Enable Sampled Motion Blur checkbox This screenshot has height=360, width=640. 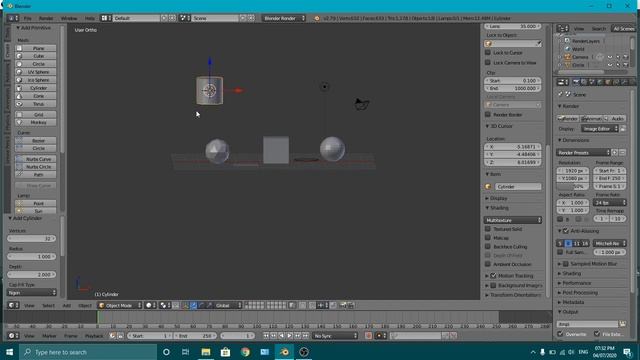pyautogui.click(x=566, y=264)
